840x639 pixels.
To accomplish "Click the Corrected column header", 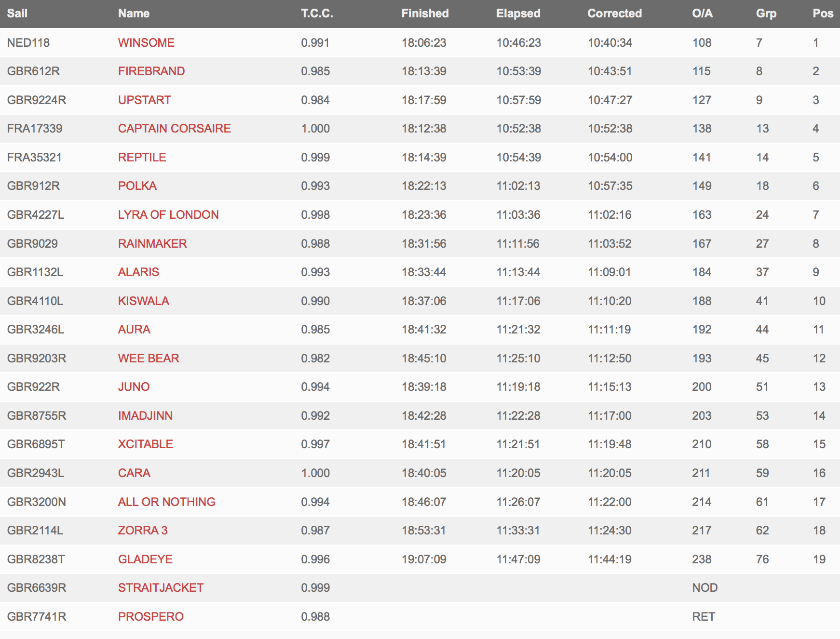I will (615, 13).
